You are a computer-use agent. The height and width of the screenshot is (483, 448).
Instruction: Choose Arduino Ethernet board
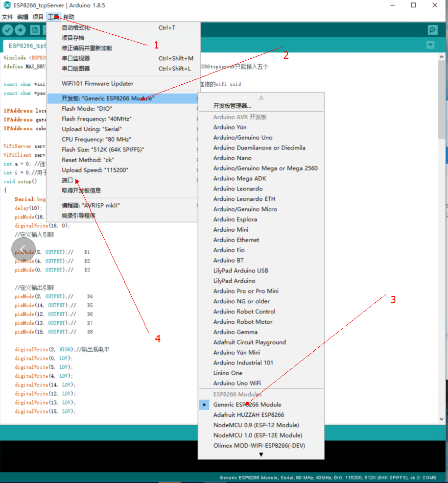pyautogui.click(x=261, y=240)
